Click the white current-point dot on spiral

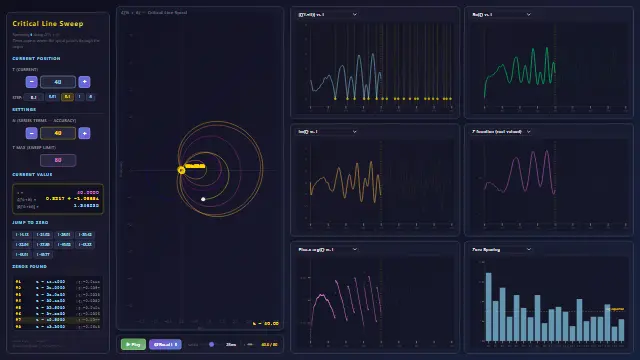[x=203, y=199]
